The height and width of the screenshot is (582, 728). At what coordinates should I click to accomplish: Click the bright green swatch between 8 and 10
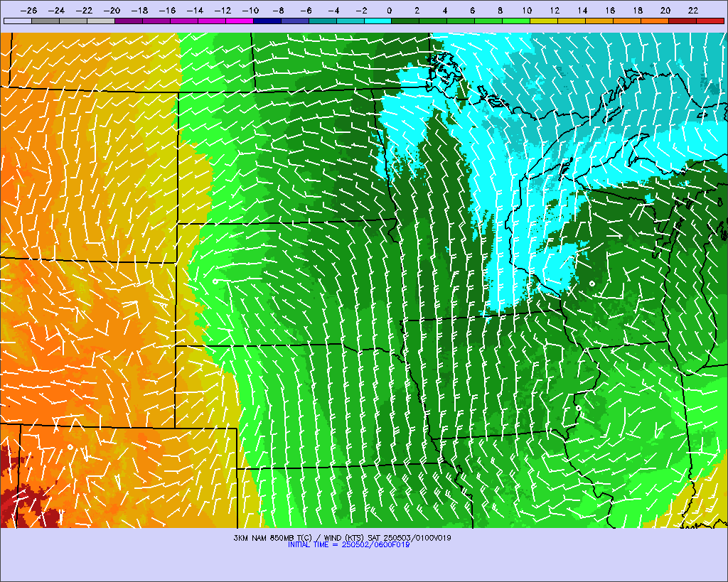(516, 21)
